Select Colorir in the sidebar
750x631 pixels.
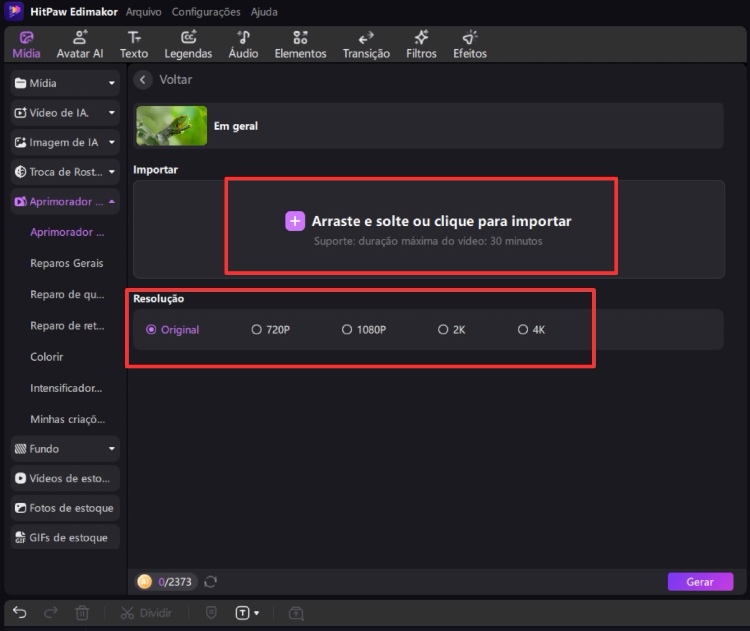pyautogui.click(x=47, y=357)
